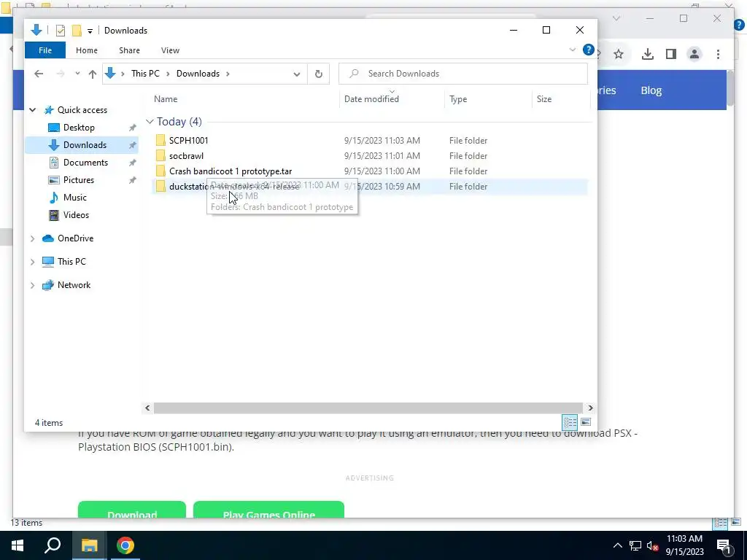The image size is (747, 560).
Task: Click green Download button on webpage
Action: (132, 510)
